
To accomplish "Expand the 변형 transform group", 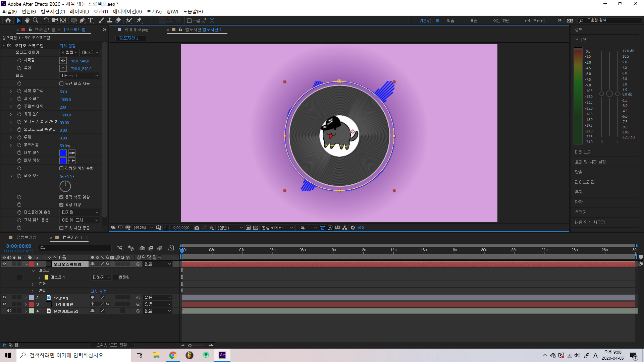I will click(x=33, y=291).
